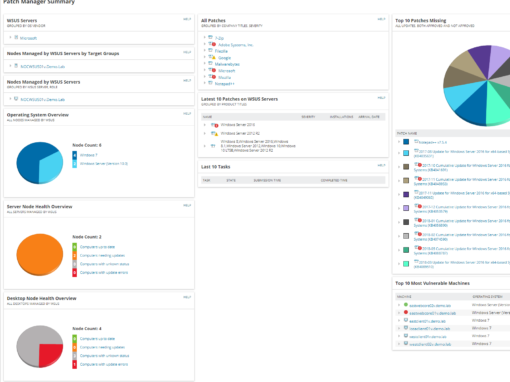
Task: Expand the Windows Server 2016 patch group
Action: click(204, 125)
